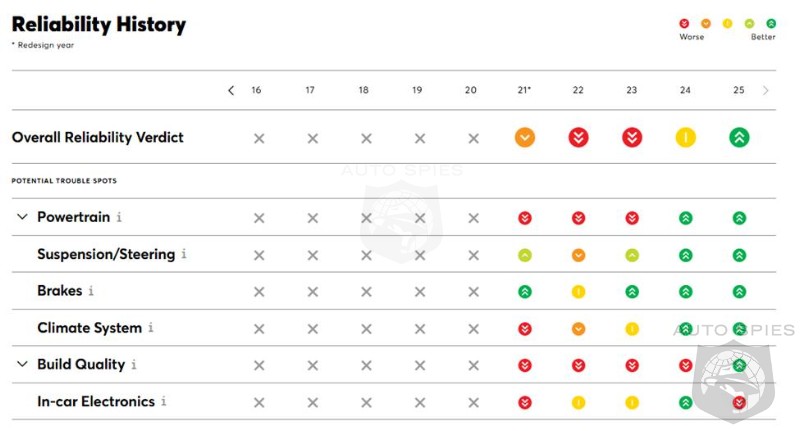This screenshot has width=800, height=431.
Task: Expand the Powertrain row chevron
Action: [22, 217]
